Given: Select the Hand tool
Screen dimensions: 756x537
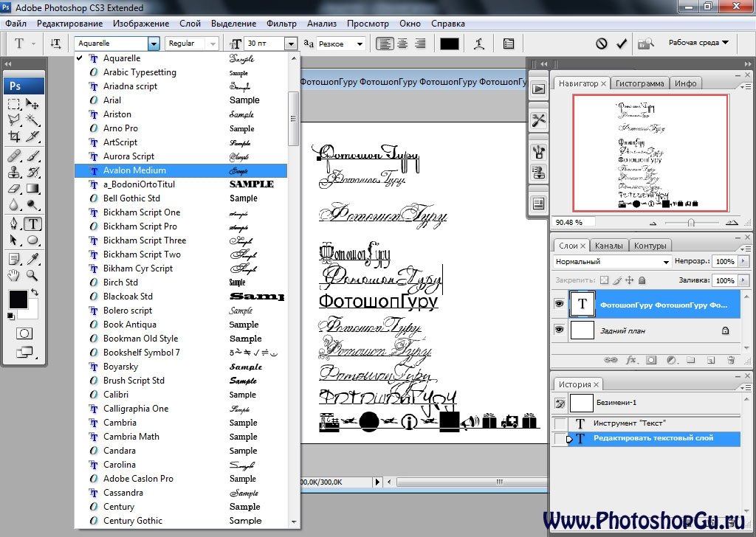Looking at the screenshot, I should (x=14, y=275).
